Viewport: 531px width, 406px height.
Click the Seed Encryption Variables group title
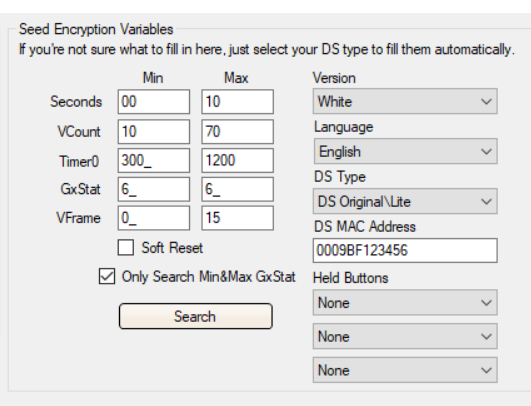96,29
